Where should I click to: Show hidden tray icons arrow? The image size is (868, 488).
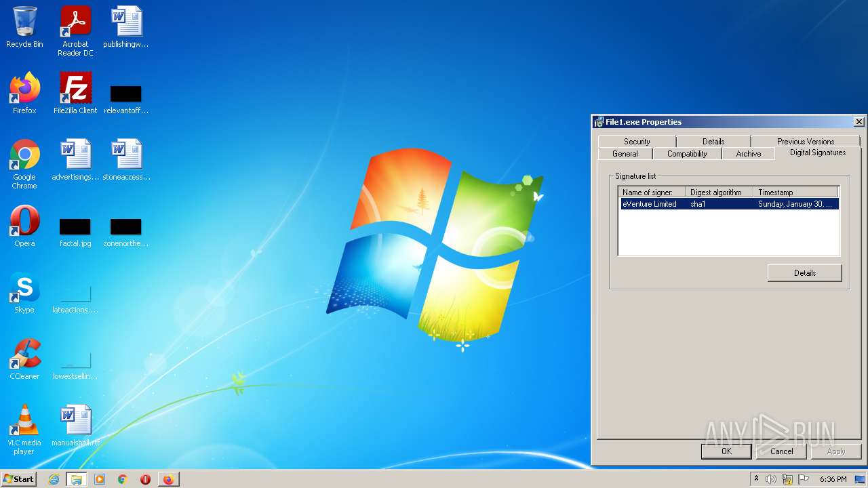pyautogui.click(x=757, y=479)
